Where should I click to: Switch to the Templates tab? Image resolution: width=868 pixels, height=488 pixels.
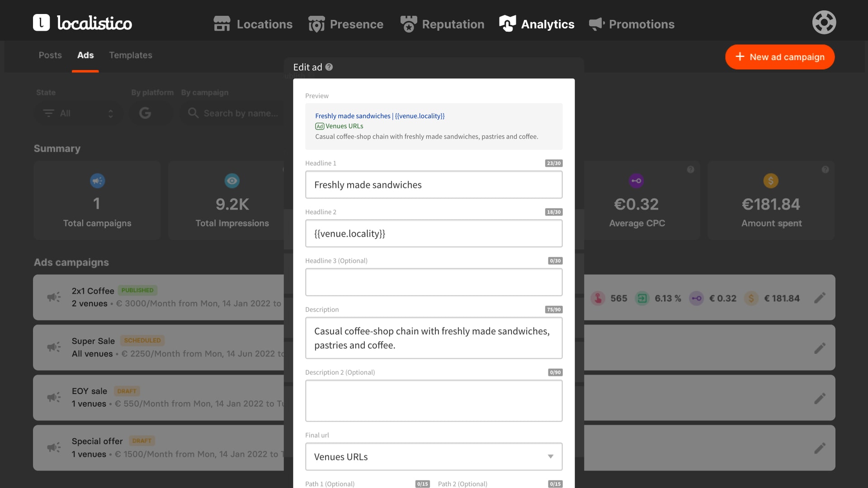point(130,55)
